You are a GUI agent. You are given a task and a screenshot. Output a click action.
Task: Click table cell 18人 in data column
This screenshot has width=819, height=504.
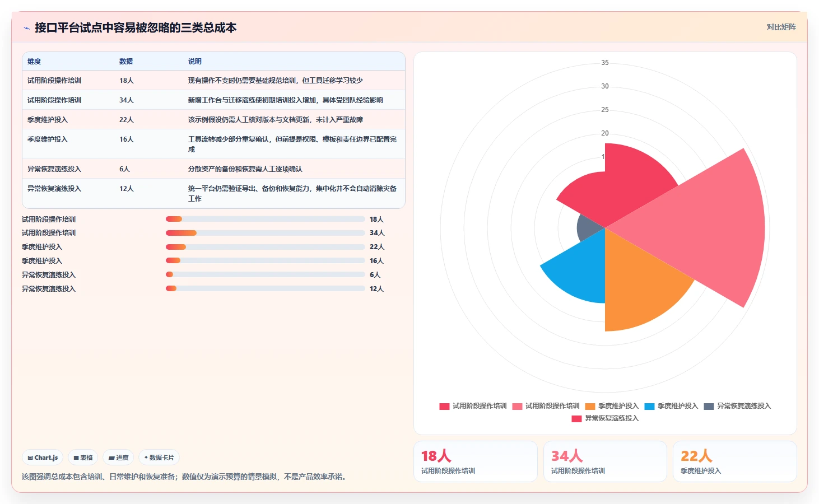pos(127,81)
